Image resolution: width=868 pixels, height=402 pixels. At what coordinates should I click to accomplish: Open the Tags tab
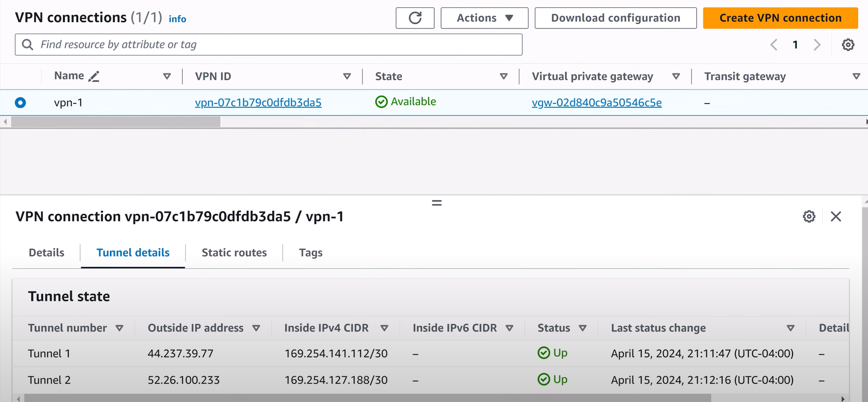311,252
